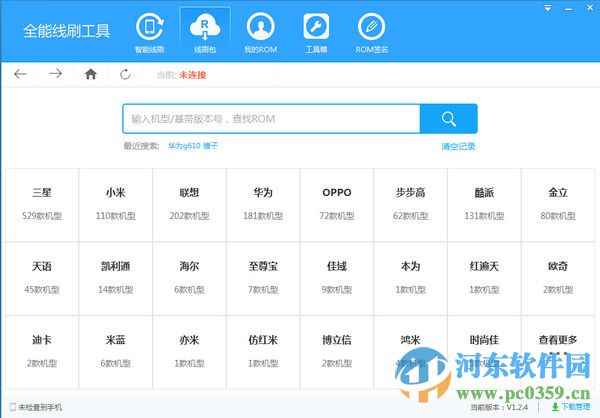The image size is (600, 418).
Task: Open the 亦米 brand tile
Action: point(189,352)
